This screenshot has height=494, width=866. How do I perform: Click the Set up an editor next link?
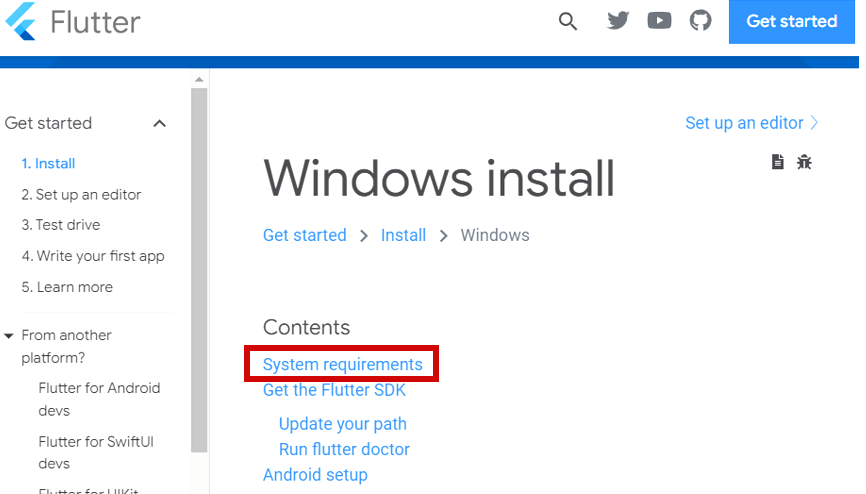point(751,123)
